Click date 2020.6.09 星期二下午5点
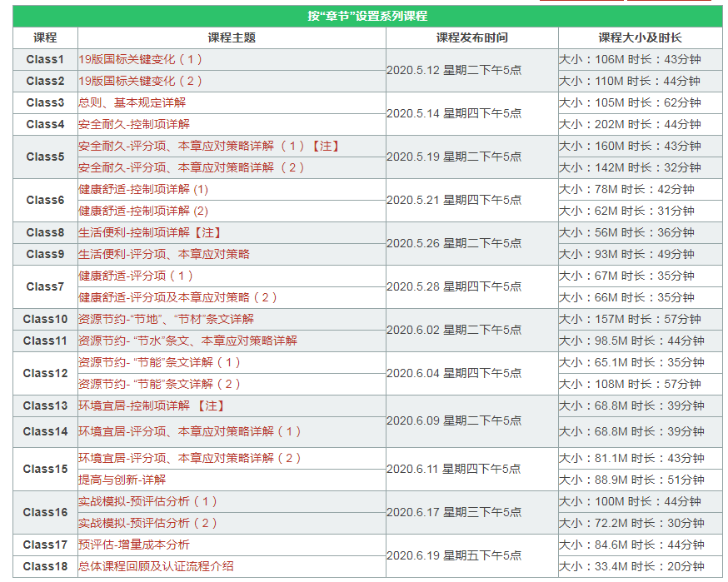This screenshot has height=582, width=728. 454,420
